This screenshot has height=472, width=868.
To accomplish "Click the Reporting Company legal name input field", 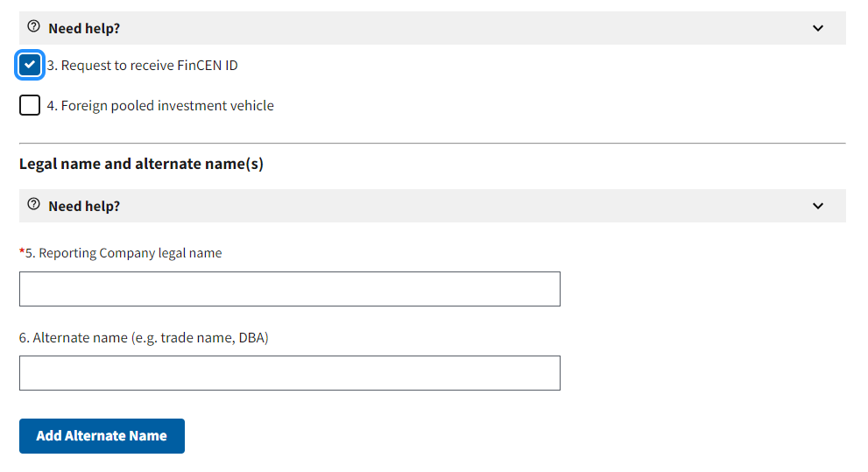I will coord(289,289).
